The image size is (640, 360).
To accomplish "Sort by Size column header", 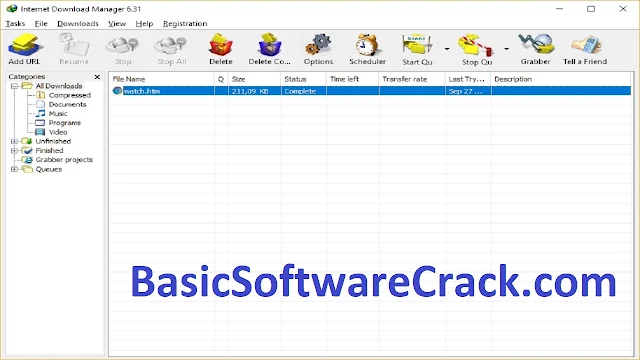I will (254, 79).
